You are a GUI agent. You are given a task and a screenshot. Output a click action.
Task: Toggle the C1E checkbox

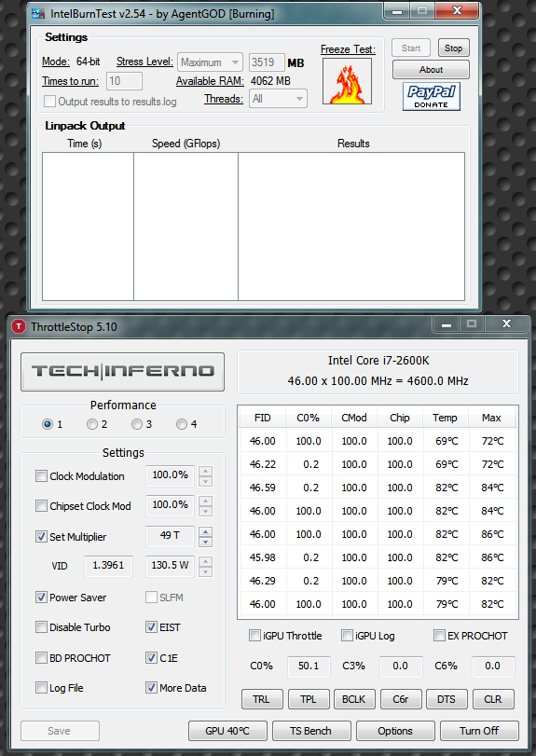click(151, 658)
